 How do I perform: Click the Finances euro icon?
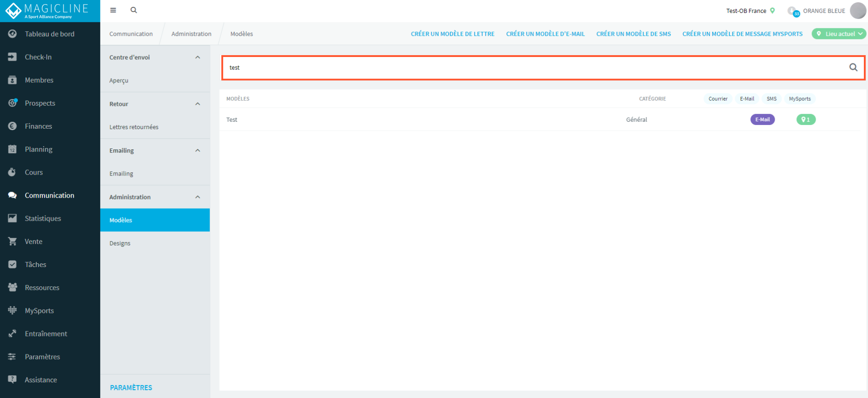[12, 126]
